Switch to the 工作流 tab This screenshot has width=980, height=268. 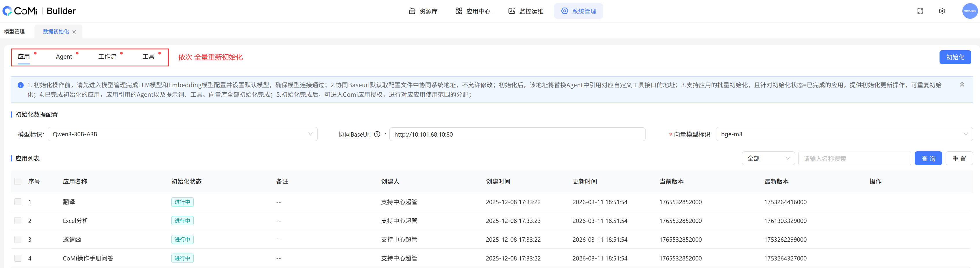[x=107, y=57]
